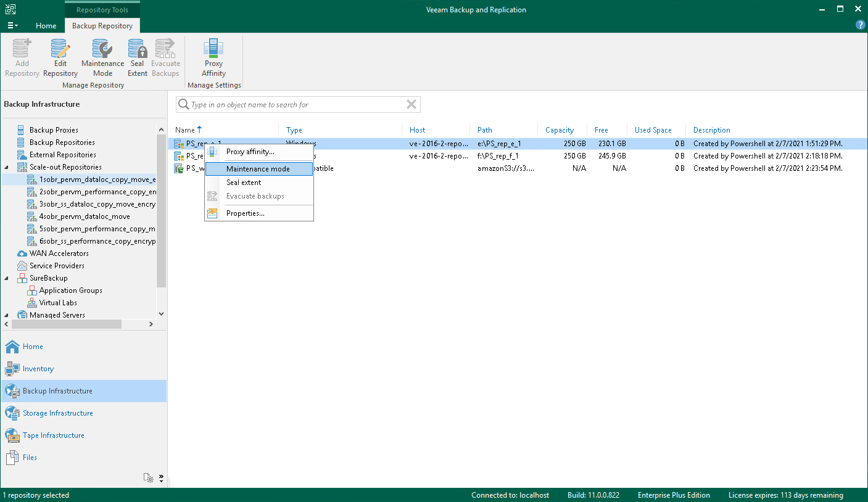Select Backup Proxies in the tree

click(54, 130)
